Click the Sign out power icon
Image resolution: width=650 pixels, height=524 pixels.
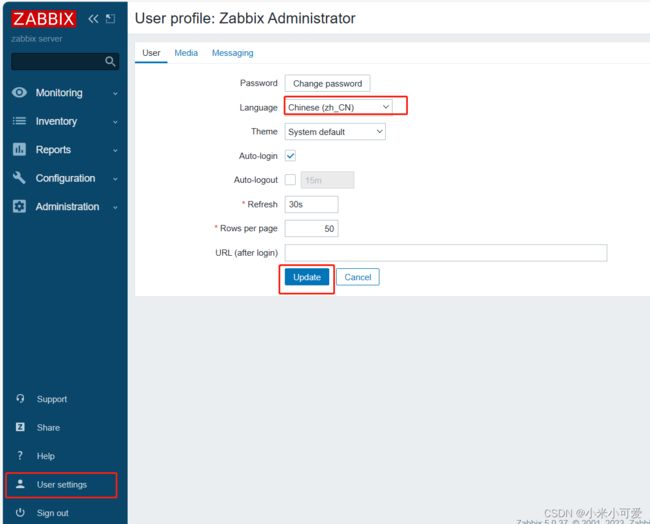tap(20, 512)
